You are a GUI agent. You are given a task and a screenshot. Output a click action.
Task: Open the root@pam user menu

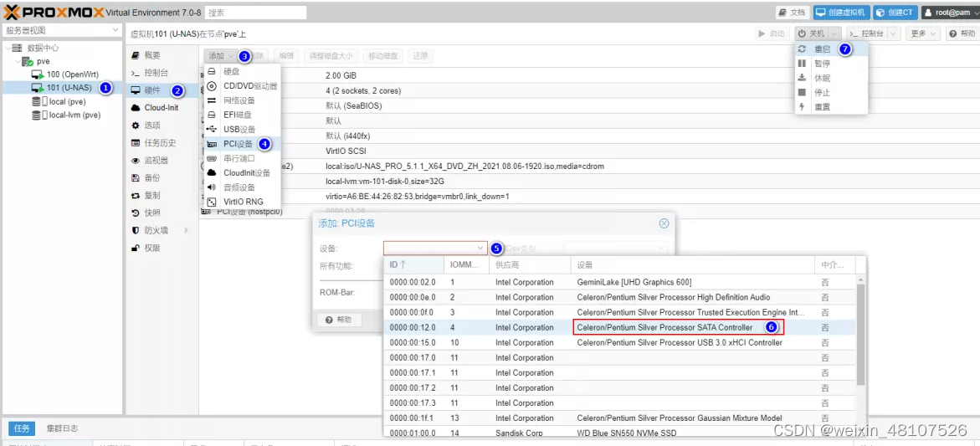(949, 13)
